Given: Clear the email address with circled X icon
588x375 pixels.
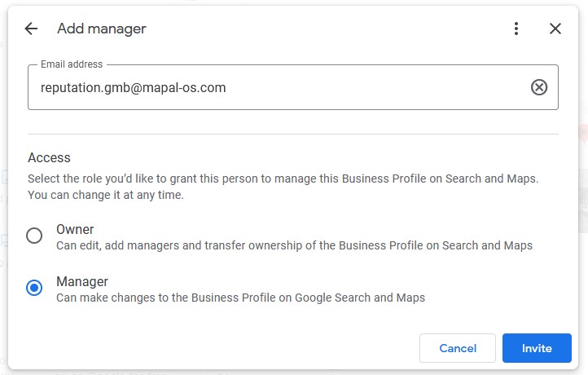Looking at the screenshot, I should pyautogui.click(x=539, y=87).
